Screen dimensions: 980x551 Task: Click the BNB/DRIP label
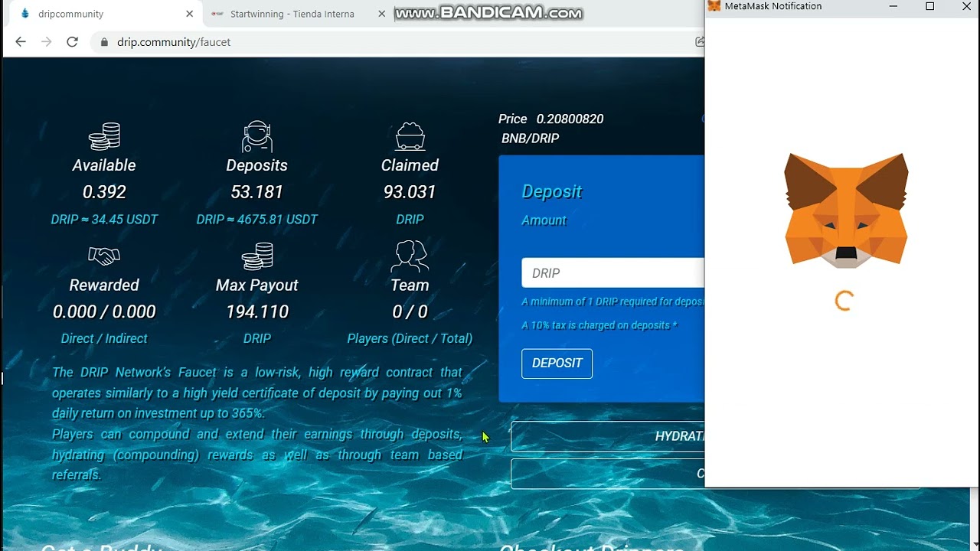tap(530, 139)
